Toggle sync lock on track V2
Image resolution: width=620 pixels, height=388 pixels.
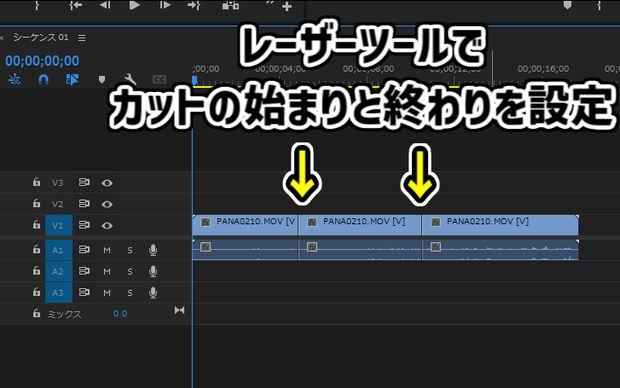tap(84, 204)
